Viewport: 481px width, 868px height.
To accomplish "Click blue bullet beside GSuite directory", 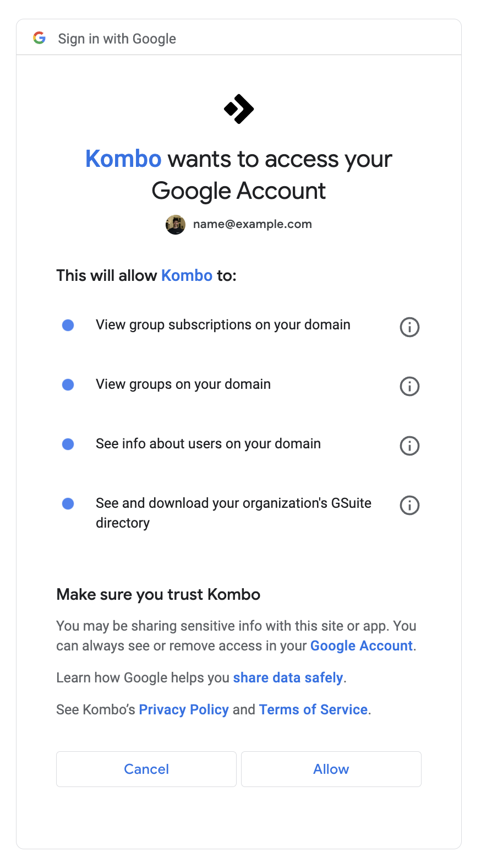I will pos(68,503).
